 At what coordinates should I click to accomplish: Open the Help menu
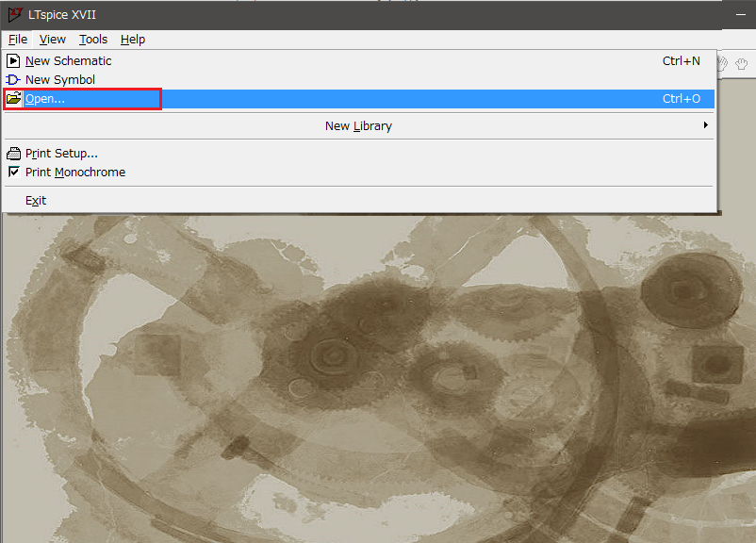(133, 39)
